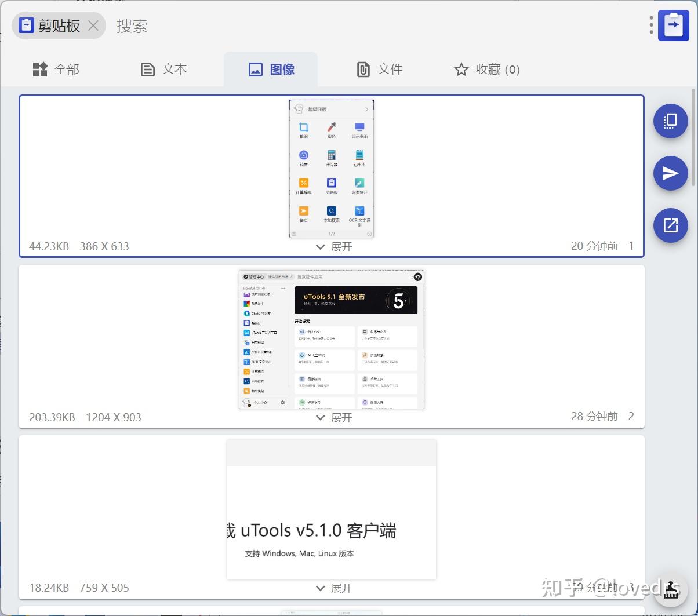Switch to the 文本 tab
Image resolution: width=698 pixels, height=616 pixels.
point(163,69)
